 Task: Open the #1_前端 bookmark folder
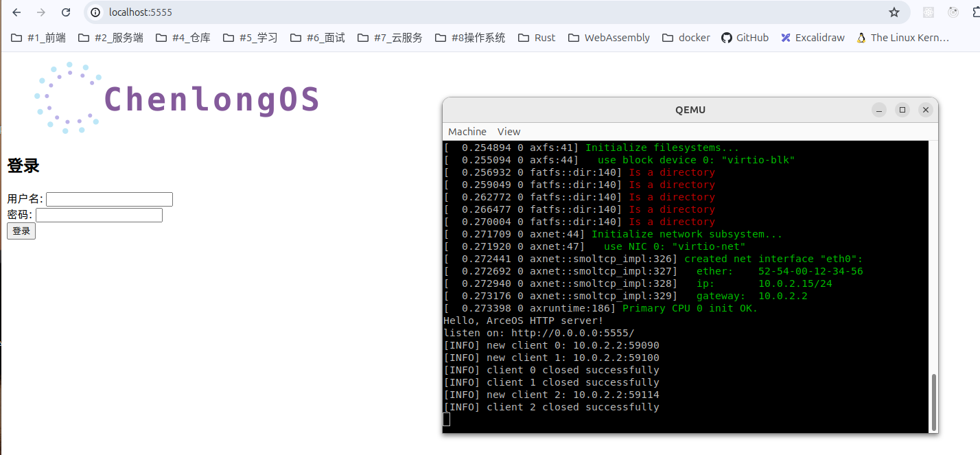coord(38,38)
